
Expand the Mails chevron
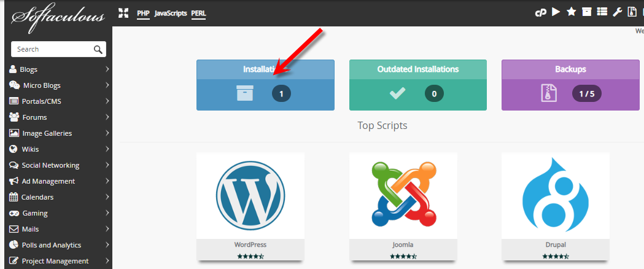[x=107, y=228]
